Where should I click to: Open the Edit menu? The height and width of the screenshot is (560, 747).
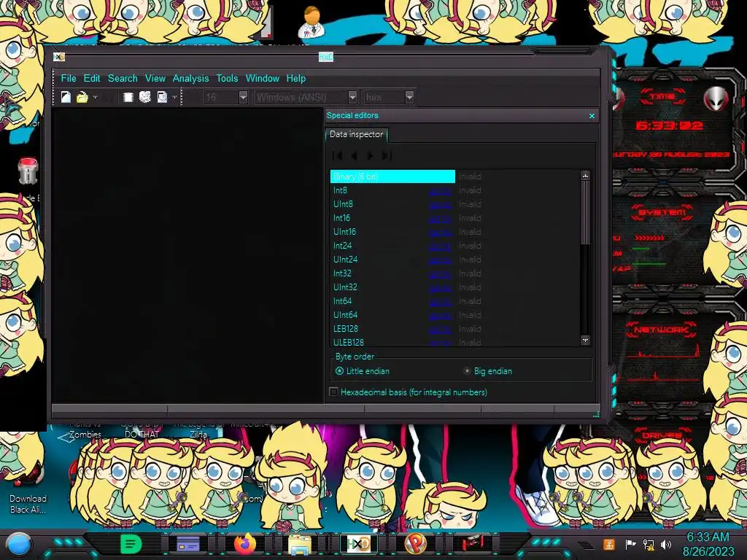pos(92,78)
